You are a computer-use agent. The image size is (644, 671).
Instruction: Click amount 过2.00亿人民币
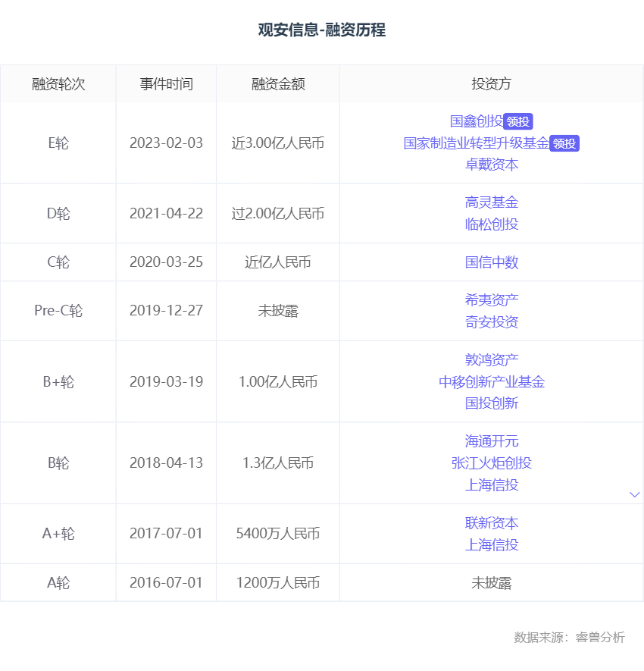[278, 213]
